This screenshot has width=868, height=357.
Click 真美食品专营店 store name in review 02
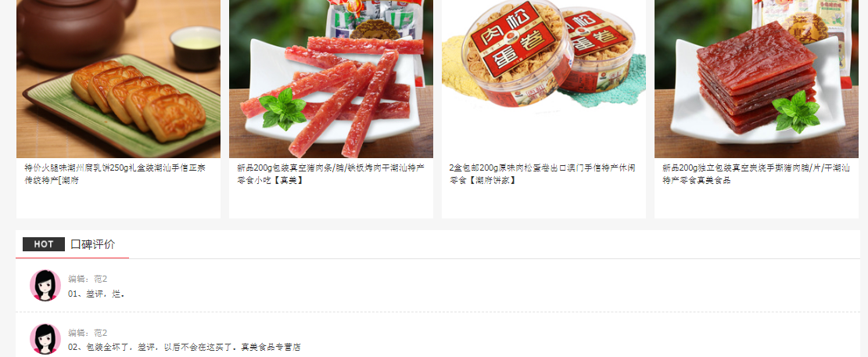pyautogui.click(x=271, y=347)
